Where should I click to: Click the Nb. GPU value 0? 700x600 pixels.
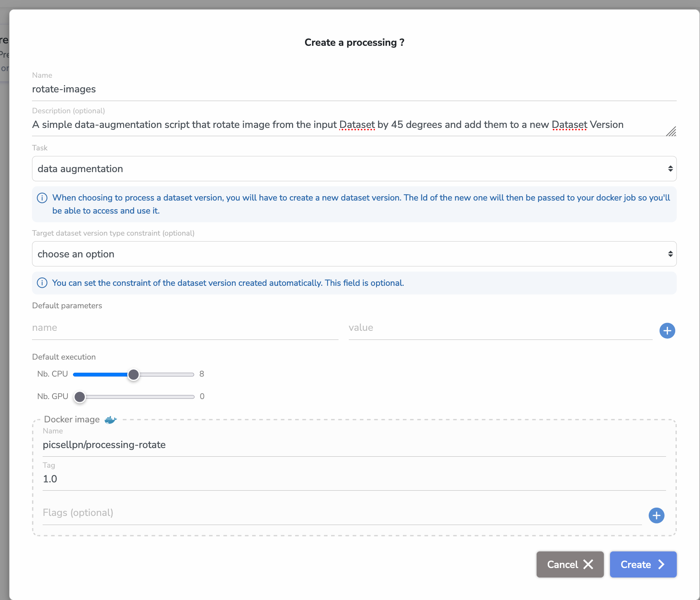(x=202, y=397)
